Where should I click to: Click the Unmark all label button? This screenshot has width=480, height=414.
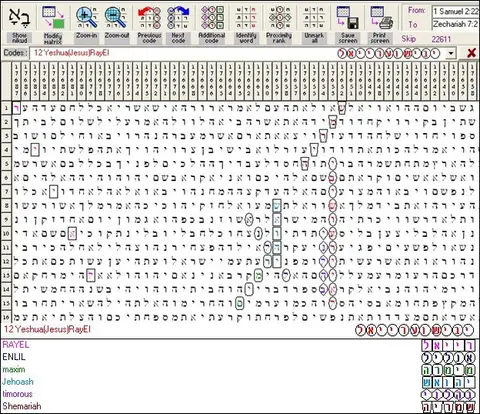click(x=314, y=38)
